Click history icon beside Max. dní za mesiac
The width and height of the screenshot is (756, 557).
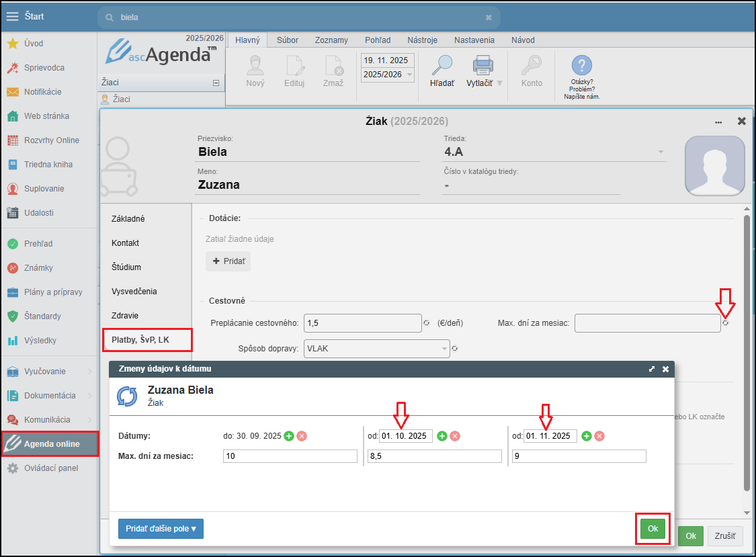(x=725, y=323)
